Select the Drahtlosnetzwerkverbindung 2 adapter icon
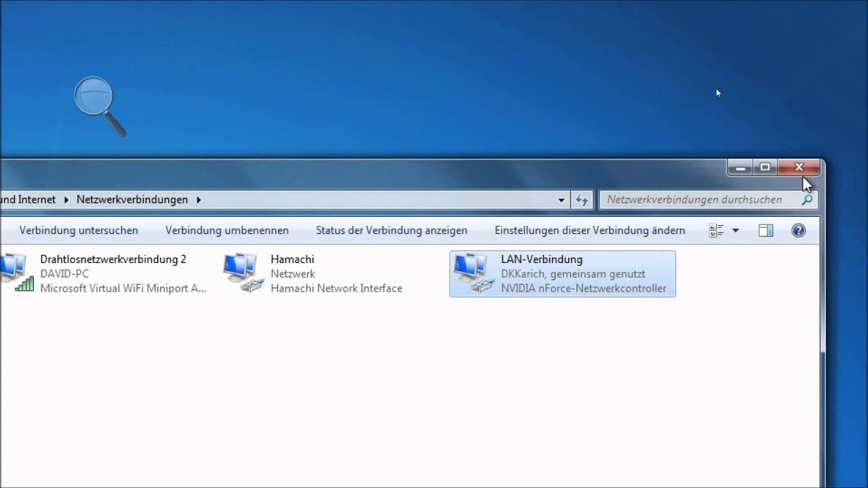868x488 pixels. click(x=15, y=273)
